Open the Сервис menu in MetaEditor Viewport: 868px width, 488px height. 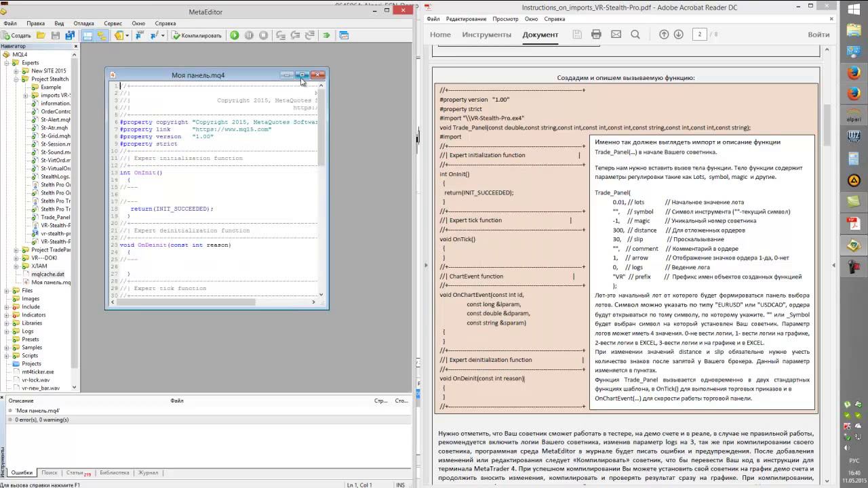pyautogui.click(x=113, y=23)
